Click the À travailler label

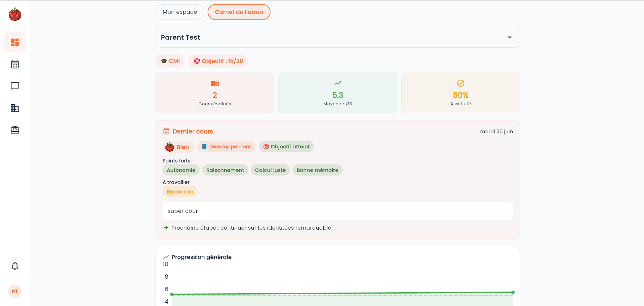176,182
